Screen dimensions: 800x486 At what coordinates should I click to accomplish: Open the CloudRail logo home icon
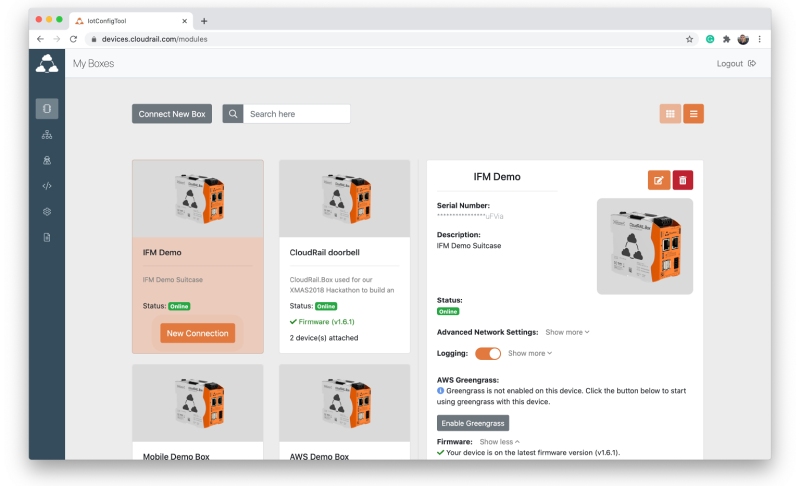click(47, 64)
